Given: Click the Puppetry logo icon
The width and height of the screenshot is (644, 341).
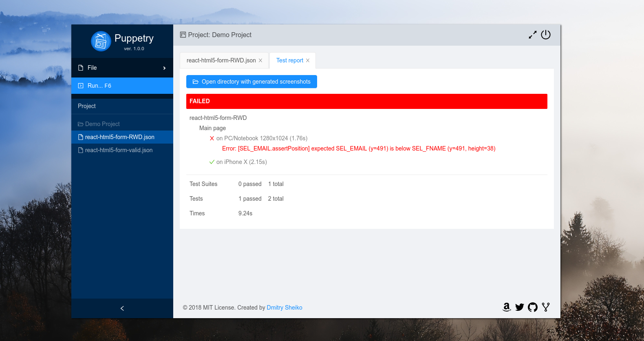Looking at the screenshot, I should click(x=101, y=41).
